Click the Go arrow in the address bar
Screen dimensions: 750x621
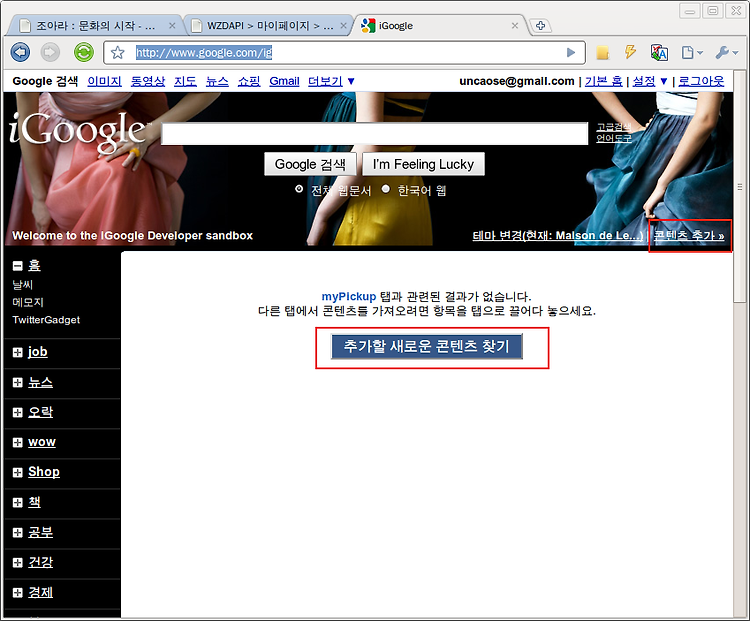tap(571, 53)
